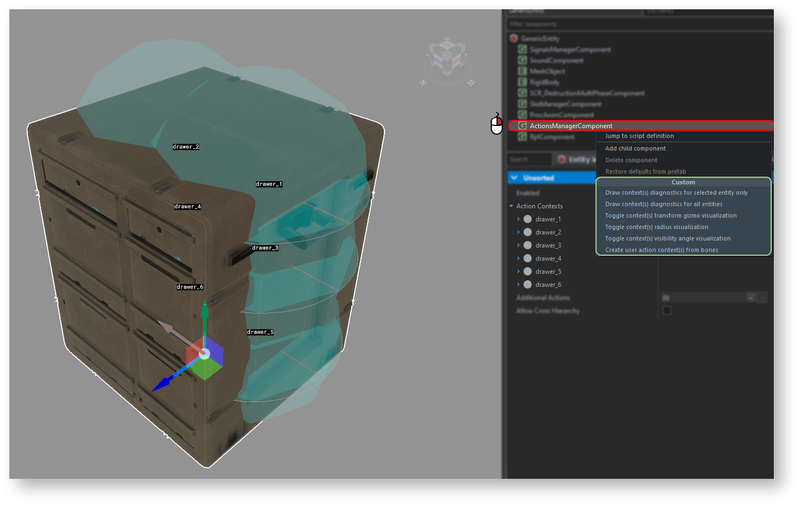Viewport: 800px width, 505px height.
Task: Click the green Y-axis arrow of the gizmo
Action: coord(205,318)
